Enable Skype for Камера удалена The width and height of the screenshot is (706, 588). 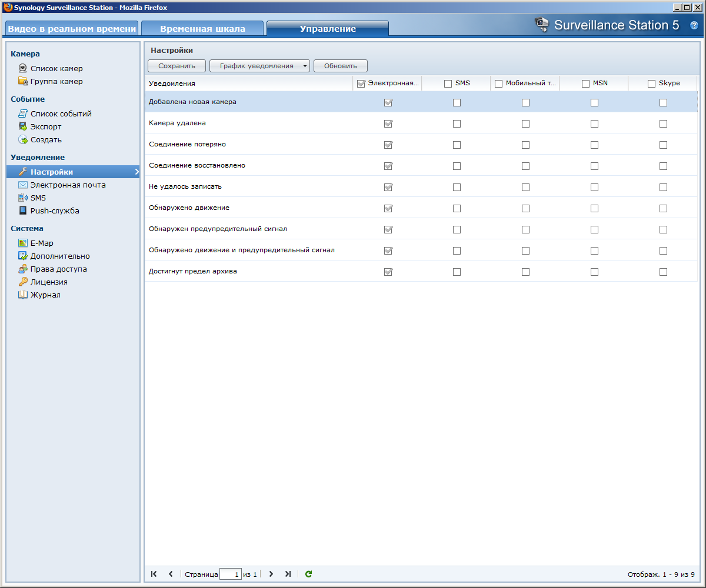[663, 123]
